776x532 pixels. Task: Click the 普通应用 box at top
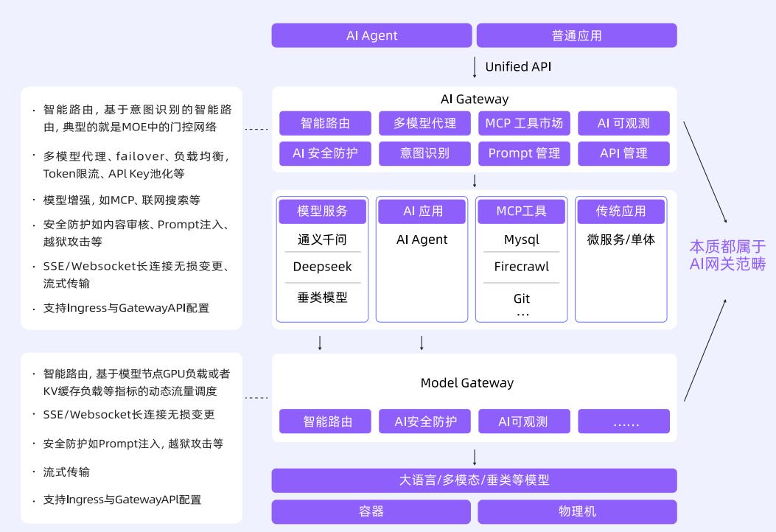point(576,35)
